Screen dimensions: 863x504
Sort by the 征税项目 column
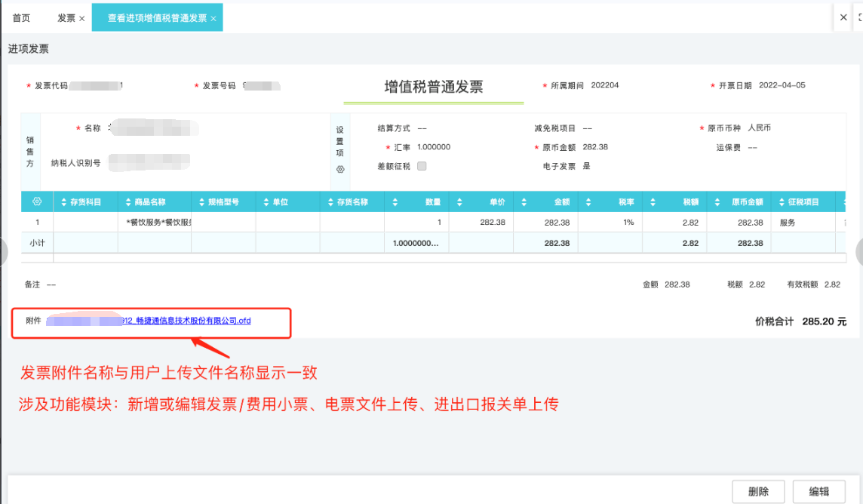pyautogui.click(x=782, y=202)
